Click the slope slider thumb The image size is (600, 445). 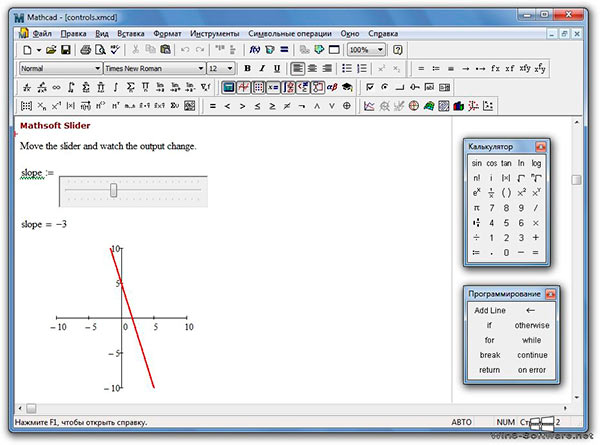pyautogui.click(x=113, y=190)
